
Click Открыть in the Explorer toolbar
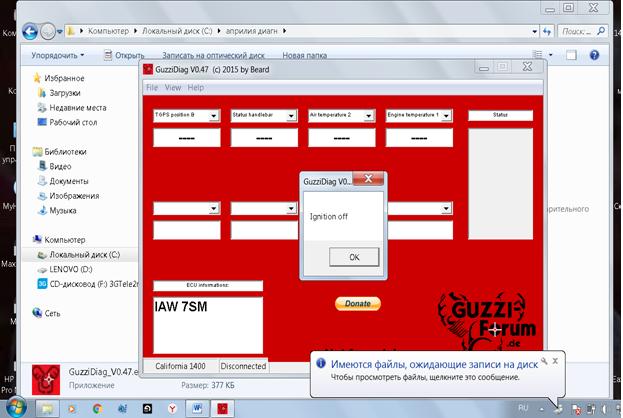pos(124,55)
